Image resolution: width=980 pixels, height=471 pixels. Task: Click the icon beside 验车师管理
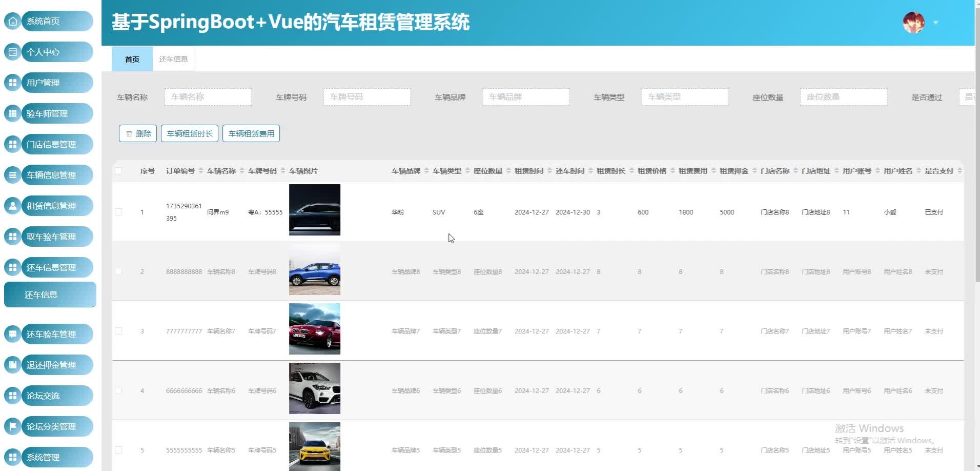coord(13,113)
